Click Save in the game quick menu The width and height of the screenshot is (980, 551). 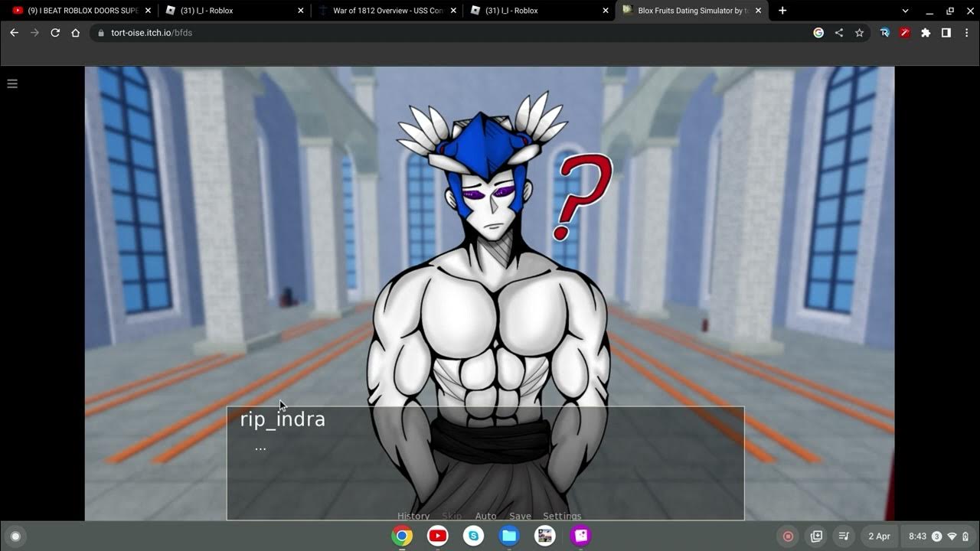(520, 516)
